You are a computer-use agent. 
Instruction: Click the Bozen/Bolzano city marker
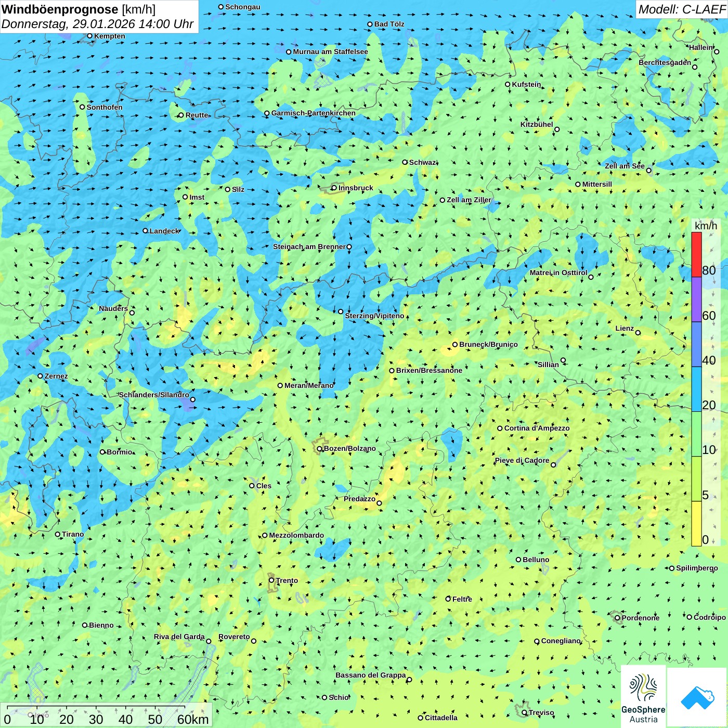click(319, 448)
